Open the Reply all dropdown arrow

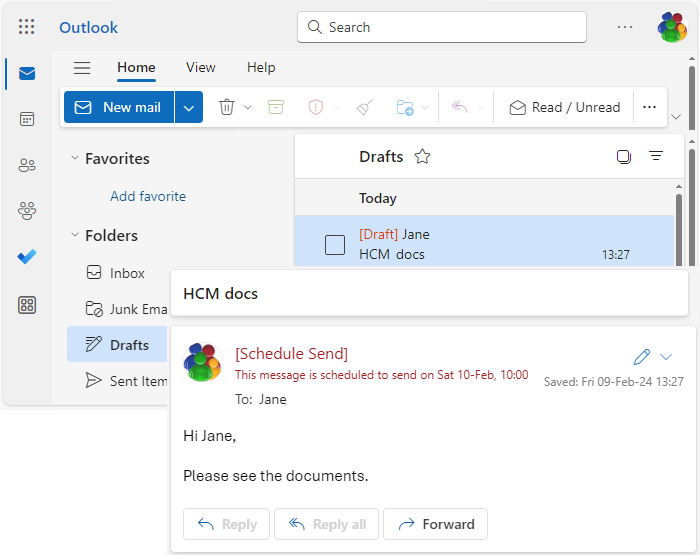tap(481, 107)
